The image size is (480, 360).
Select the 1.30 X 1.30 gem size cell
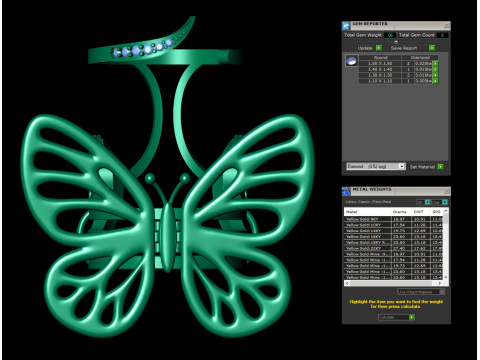(380, 75)
